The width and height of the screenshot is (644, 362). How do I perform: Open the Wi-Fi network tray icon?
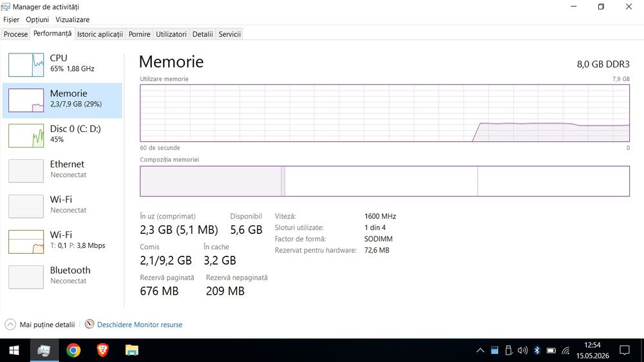tap(566, 350)
